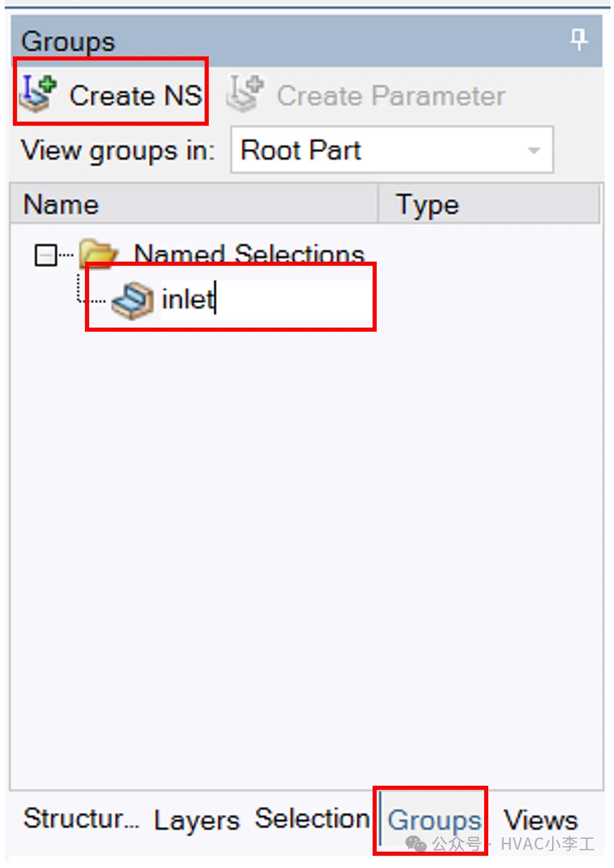The width and height of the screenshot is (614, 868).
Task: Click the grayed Create Parameter icon
Action: [245, 94]
